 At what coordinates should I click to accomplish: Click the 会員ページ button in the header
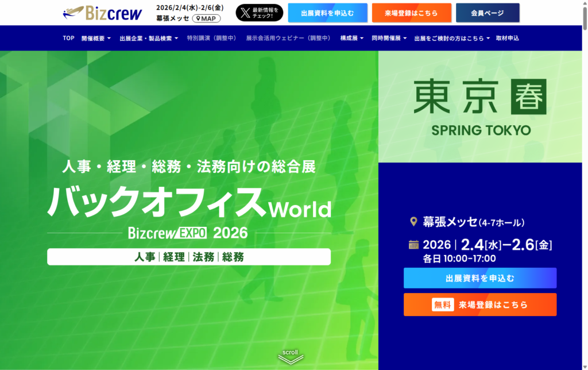coord(487,13)
